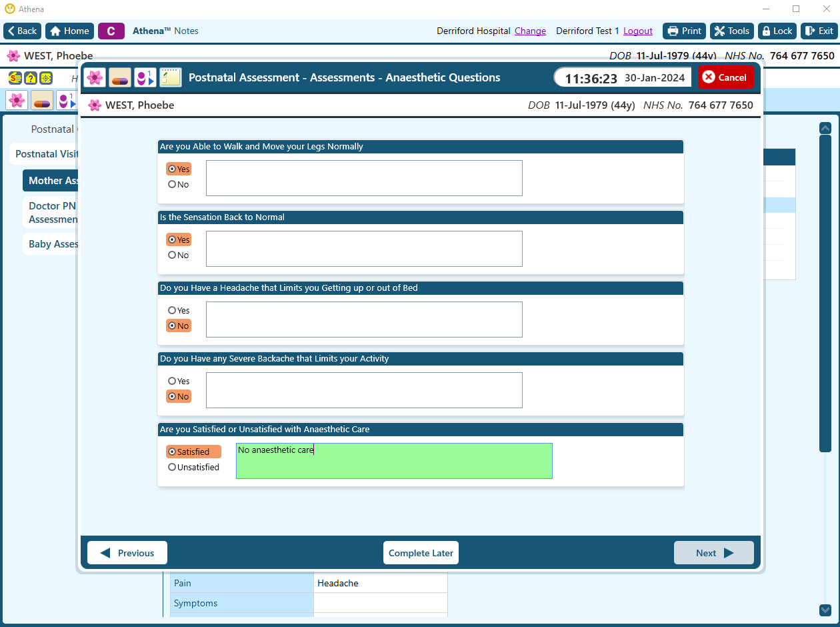Click the Back button
The image size is (840, 627).
point(23,31)
